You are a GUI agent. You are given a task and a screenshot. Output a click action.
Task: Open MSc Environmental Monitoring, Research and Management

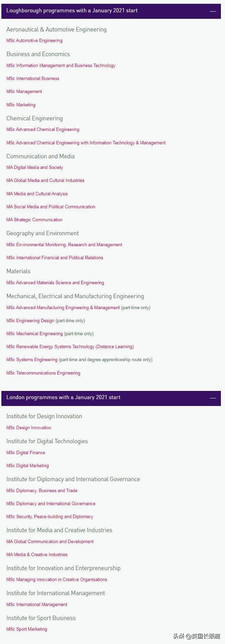(64, 245)
